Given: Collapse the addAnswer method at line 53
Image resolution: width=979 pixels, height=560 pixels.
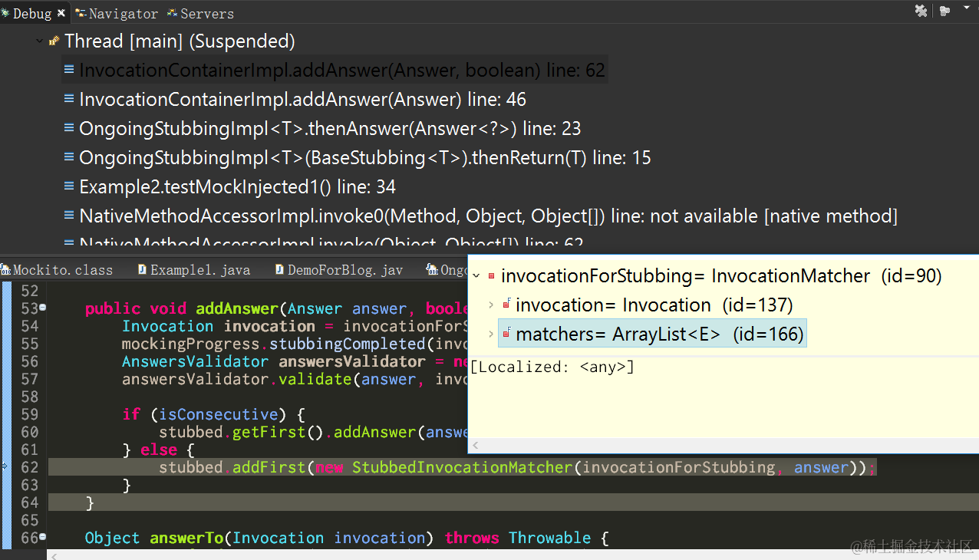Looking at the screenshot, I should pos(42,308).
